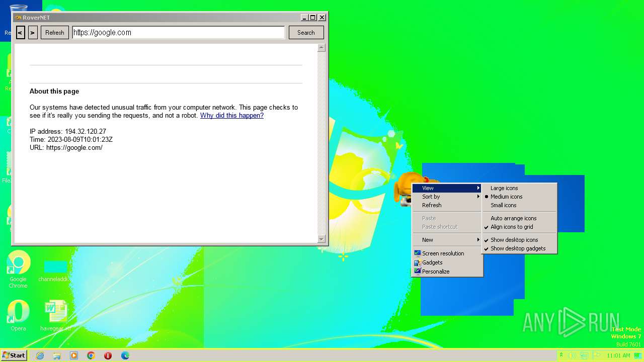Launch Internet Explorer from the taskbar

(x=40, y=355)
